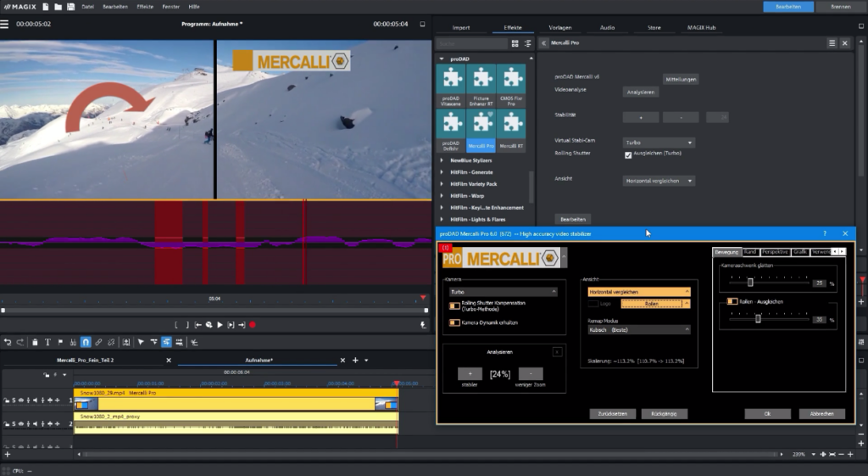868x476 pixels.
Task: Select the proDAD Defishr effect tile
Action: [451, 131]
